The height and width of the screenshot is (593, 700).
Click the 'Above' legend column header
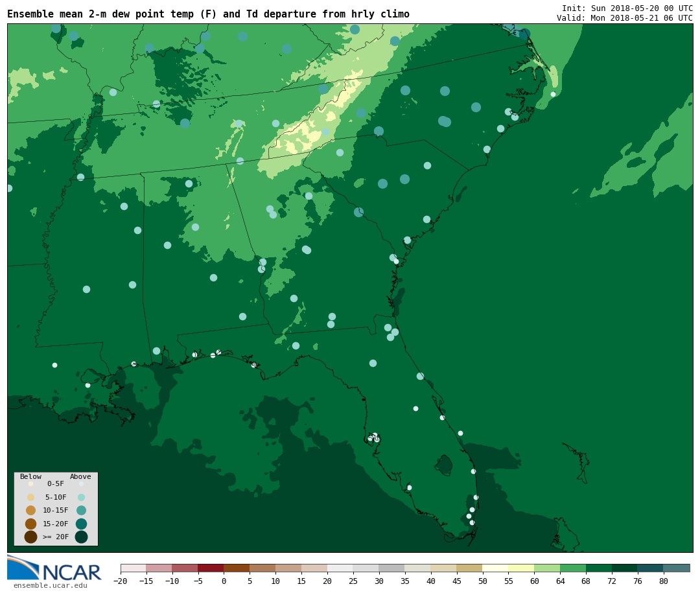(80, 476)
